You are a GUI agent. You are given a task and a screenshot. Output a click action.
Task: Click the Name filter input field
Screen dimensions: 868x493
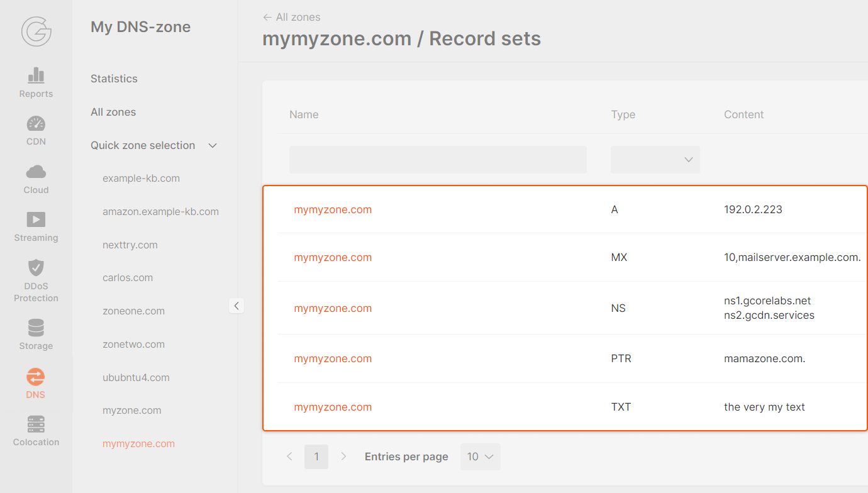438,160
